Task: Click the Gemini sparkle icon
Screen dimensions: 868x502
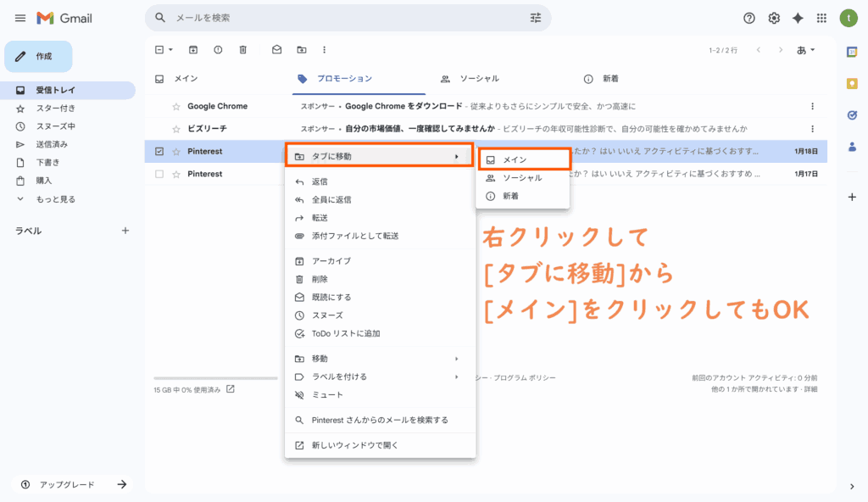Action: [798, 18]
